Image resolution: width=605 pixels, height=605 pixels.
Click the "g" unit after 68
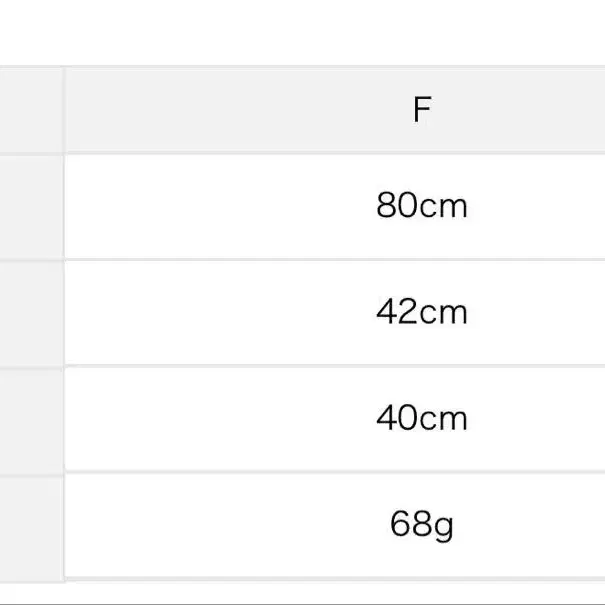tap(443, 526)
